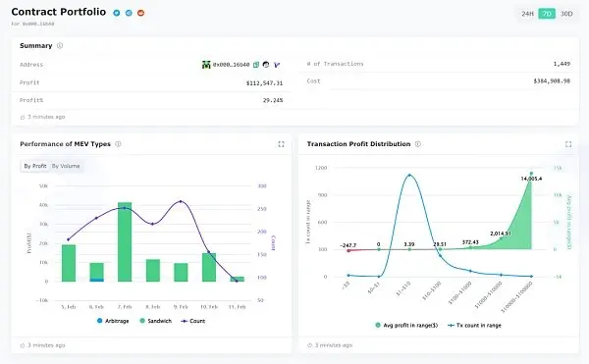Select the By Volume chart tab

click(x=66, y=166)
